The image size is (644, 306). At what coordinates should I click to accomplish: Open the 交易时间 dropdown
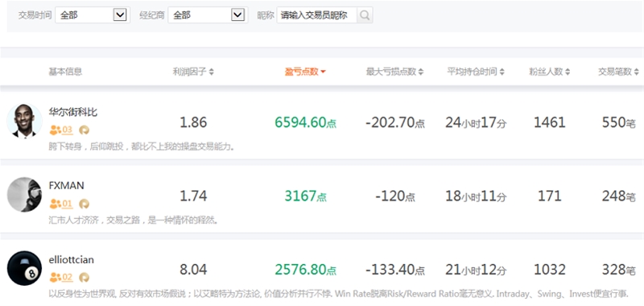point(93,15)
